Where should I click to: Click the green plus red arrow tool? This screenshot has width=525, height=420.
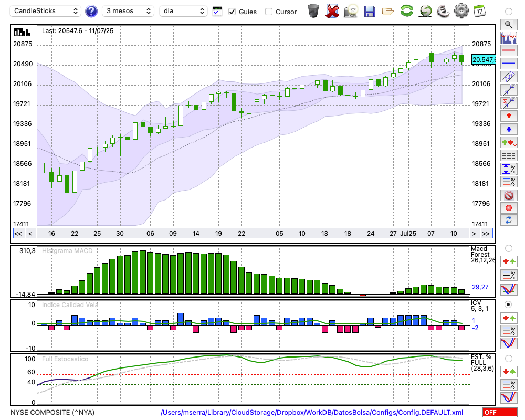pyautogui.click(x=509, y=142)
